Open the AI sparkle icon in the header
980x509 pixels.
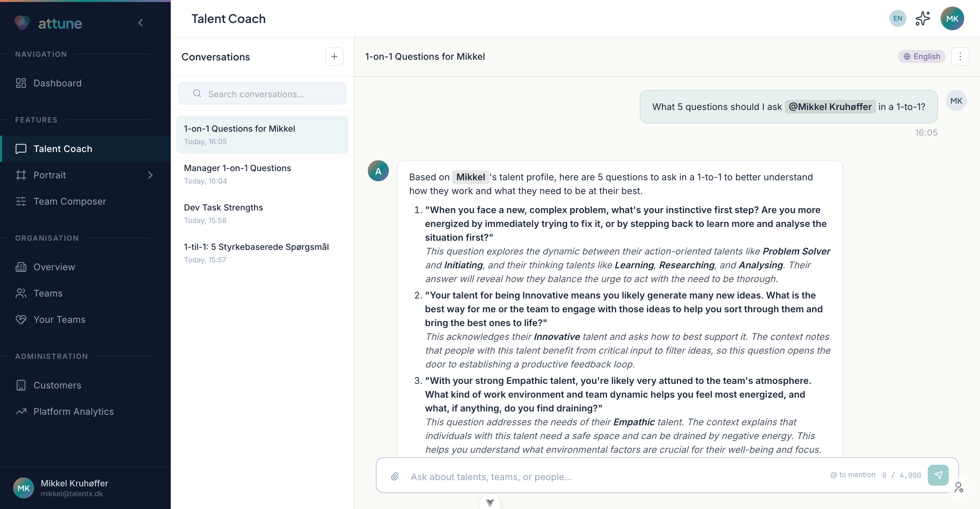[922, 18]
